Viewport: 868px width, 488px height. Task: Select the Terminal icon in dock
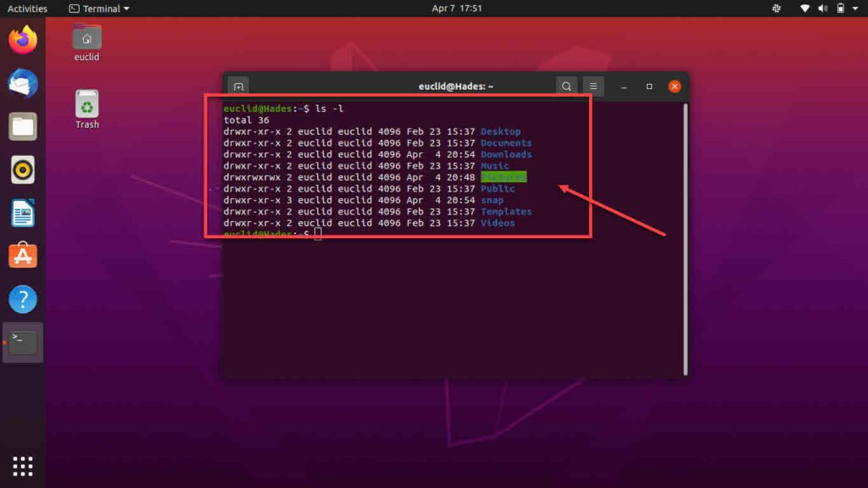click(23, 342)
